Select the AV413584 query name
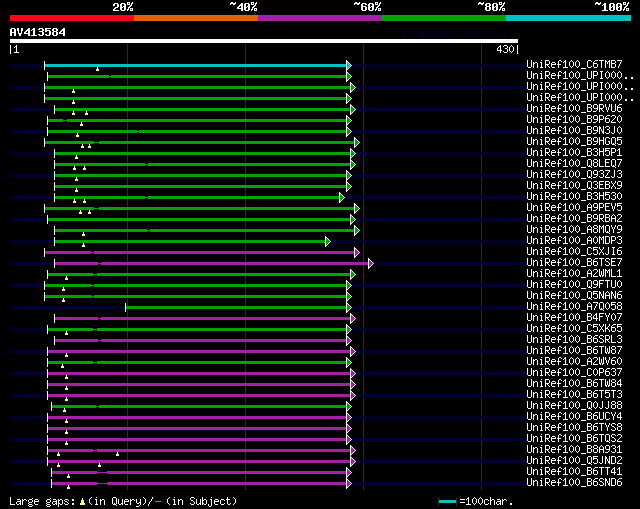 click(38, 32)
